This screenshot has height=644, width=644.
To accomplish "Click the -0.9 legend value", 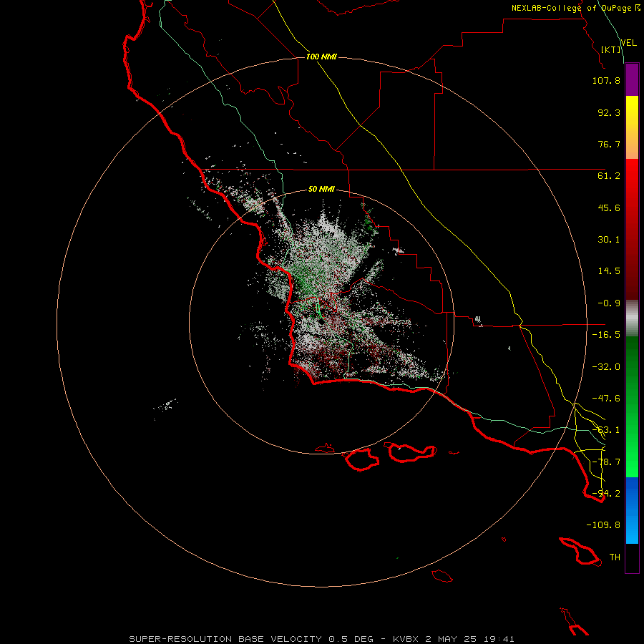I will click(x=609, y=303).
